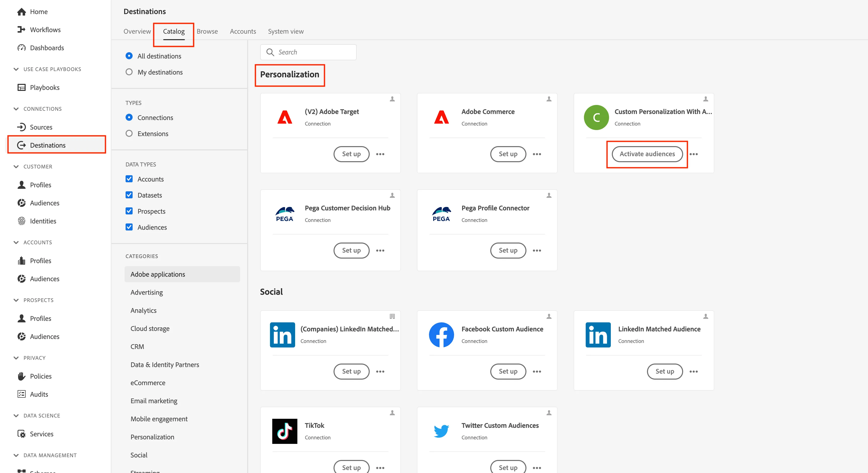Viewport: 868px width, 473px height.
Task: Collapse the Accounts sidebar section
Action: tap(16, 242)
